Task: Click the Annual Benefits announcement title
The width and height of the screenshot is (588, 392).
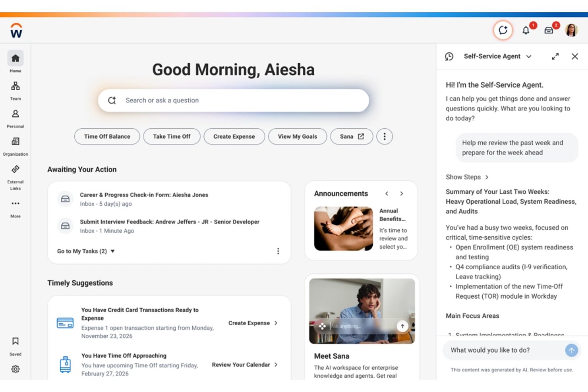Action: pyautogui.click(x=393, y=215)
